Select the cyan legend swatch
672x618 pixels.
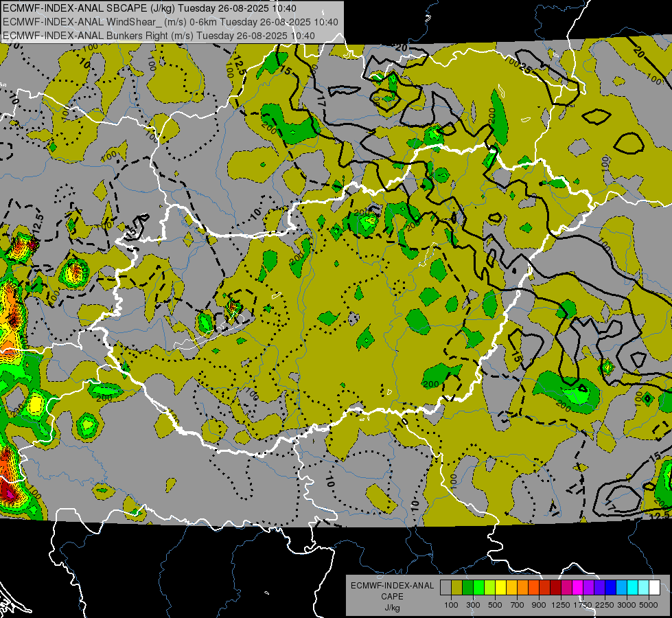click(632, 588)
